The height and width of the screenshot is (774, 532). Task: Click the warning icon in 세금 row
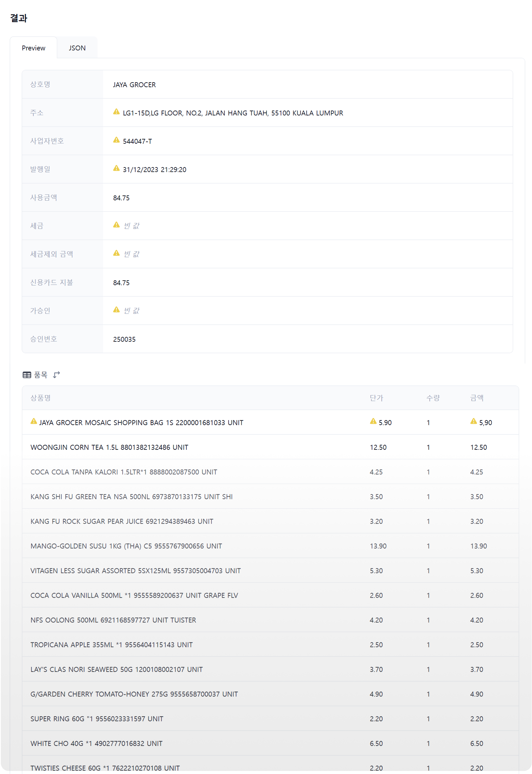point(116,225)
